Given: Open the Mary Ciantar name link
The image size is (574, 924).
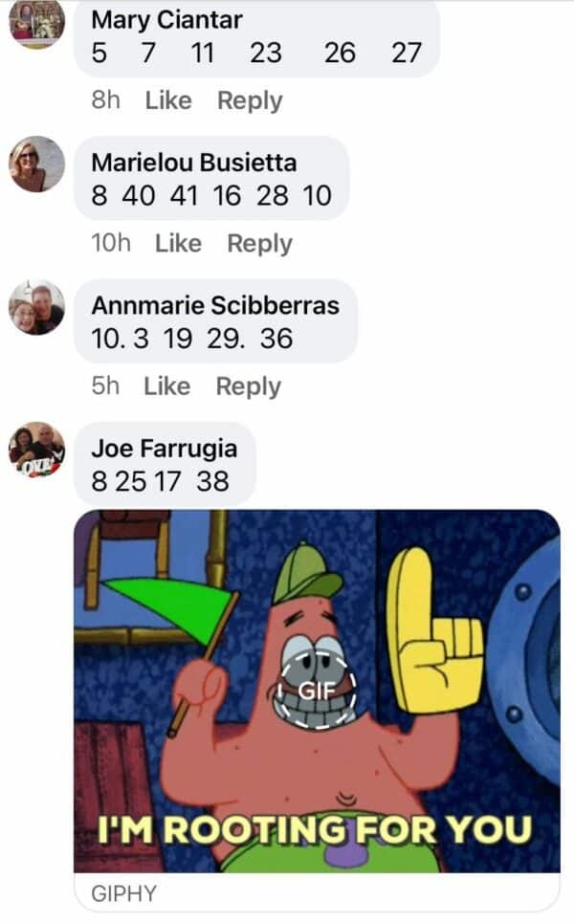Looking at the screenshot, I should pos(166,20).
